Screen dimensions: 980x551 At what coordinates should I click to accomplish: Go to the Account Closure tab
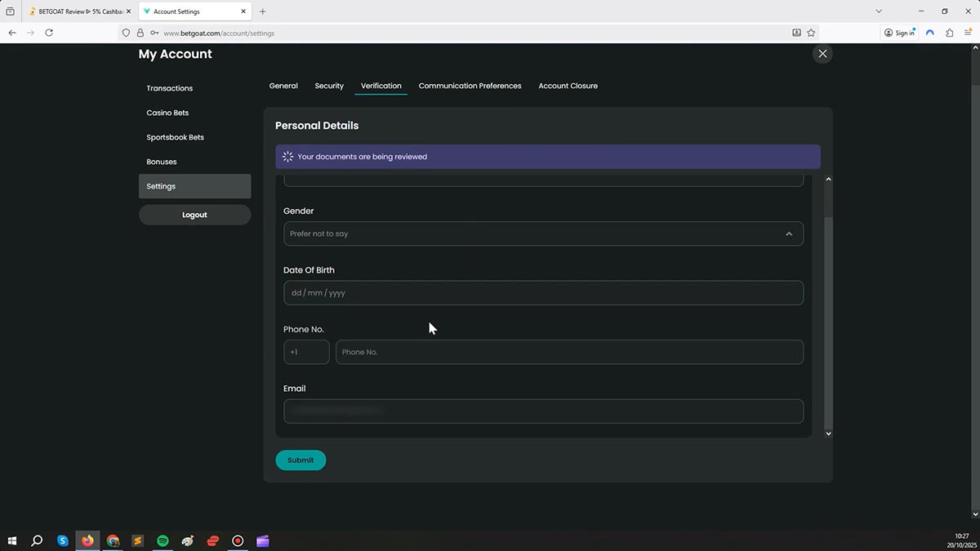(568, 86)
